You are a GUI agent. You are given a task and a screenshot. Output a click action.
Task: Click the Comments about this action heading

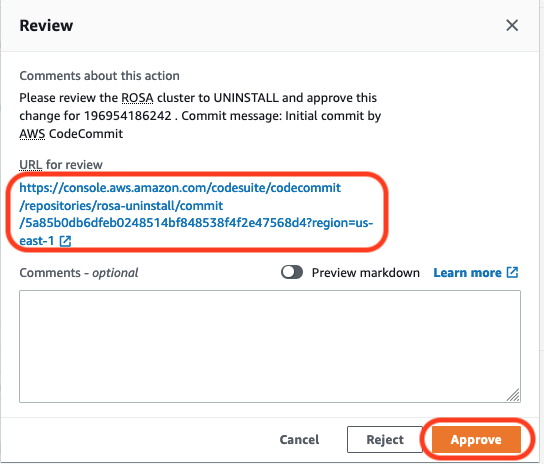coord(99,76)
